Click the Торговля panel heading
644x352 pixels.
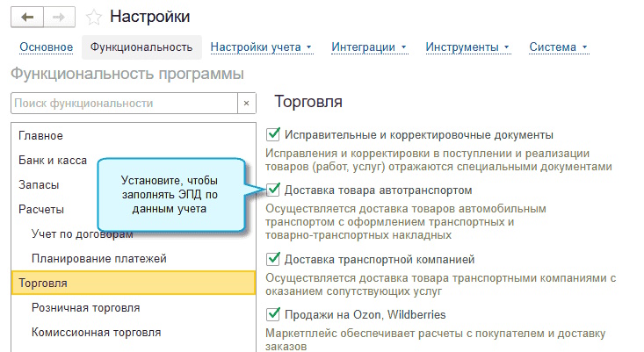tap(308, 101)
